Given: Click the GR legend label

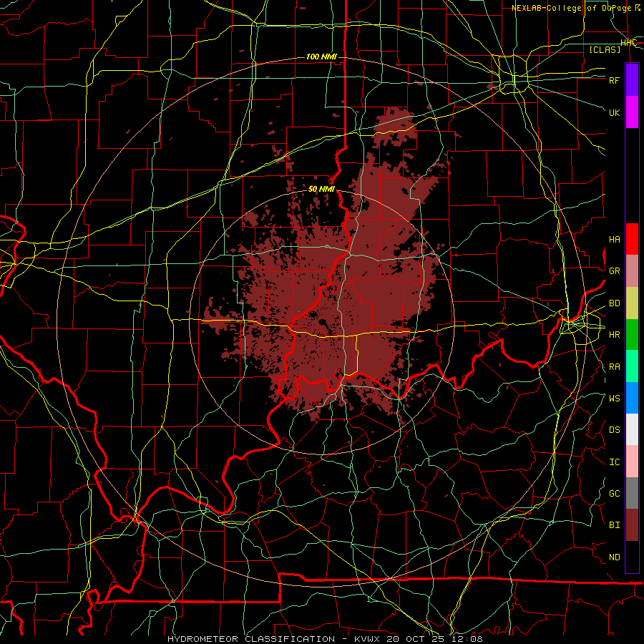Looking at the screenshot, I should [615, 271].
